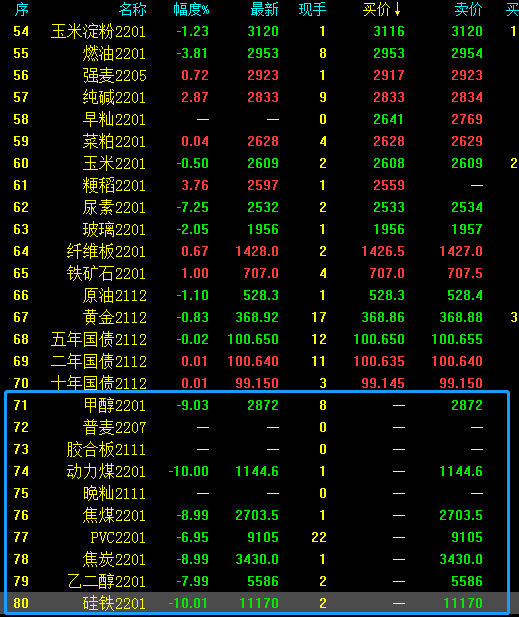
Task: Select the 菜粕2201 contract name
Action: [114, 142]
